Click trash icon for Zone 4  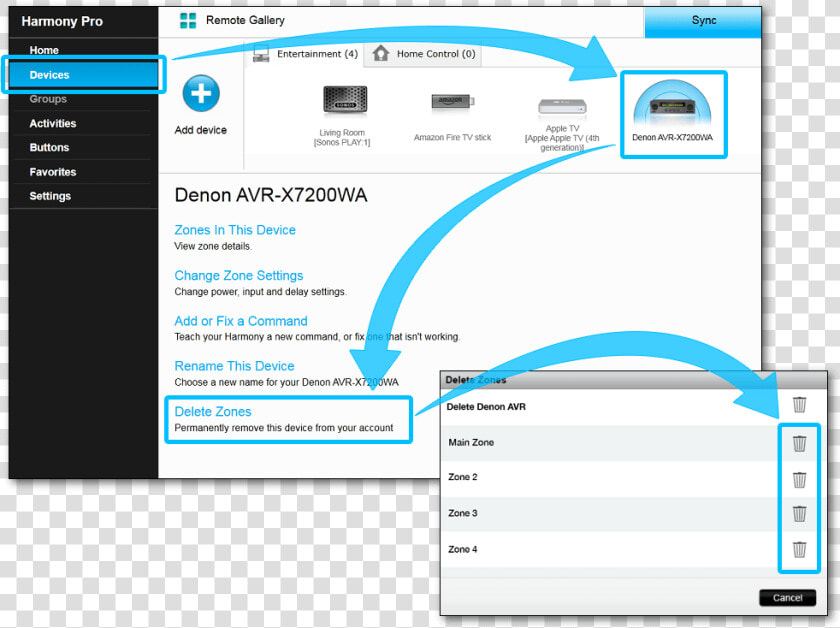799,549
